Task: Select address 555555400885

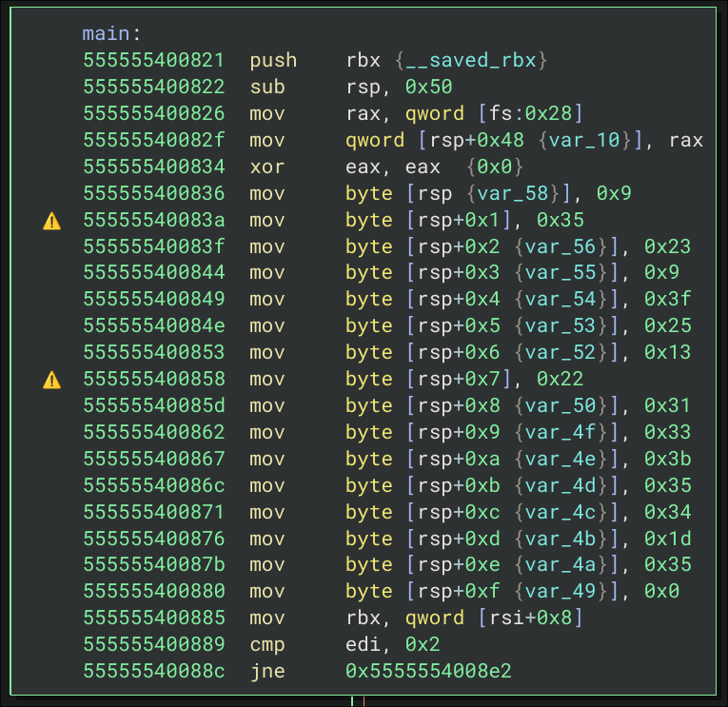Action: (x=154, y=619)
